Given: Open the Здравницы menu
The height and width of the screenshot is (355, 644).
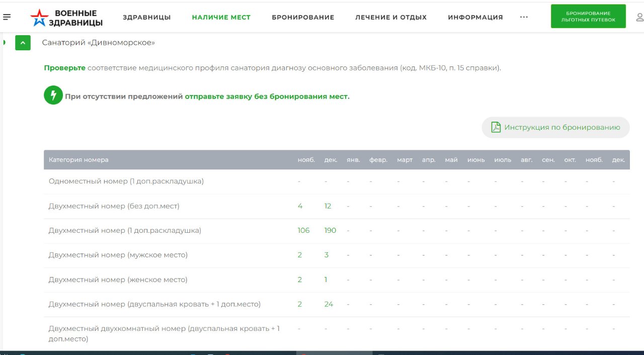Looking at the screenshot, I should click(x=146, y=17).
